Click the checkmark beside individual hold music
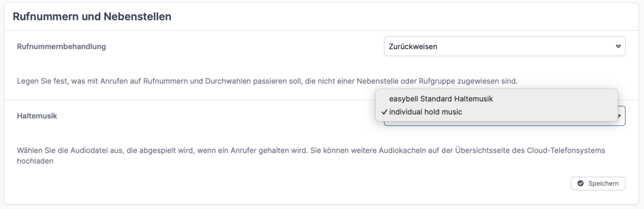The image size is (644, 209). pos(384,112)
